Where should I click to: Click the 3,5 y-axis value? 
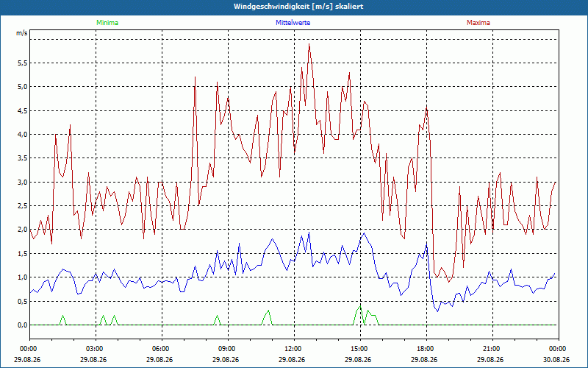click(23, 158)
